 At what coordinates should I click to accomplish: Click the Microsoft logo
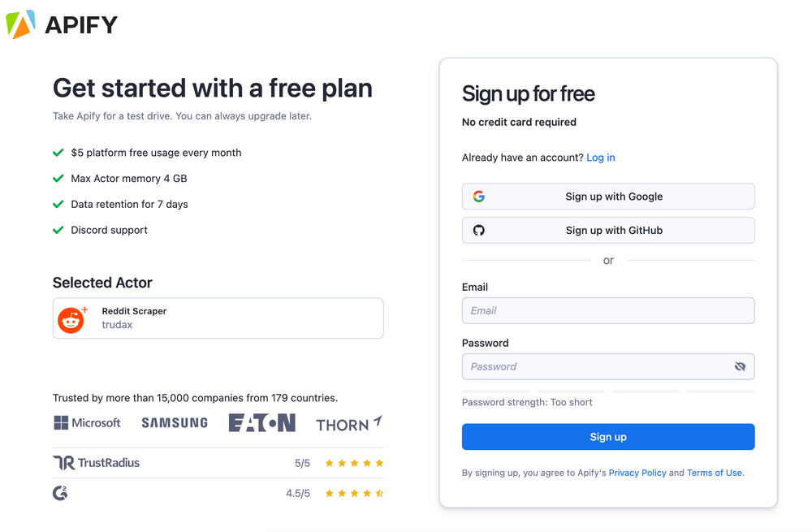[x=87, y=423]
